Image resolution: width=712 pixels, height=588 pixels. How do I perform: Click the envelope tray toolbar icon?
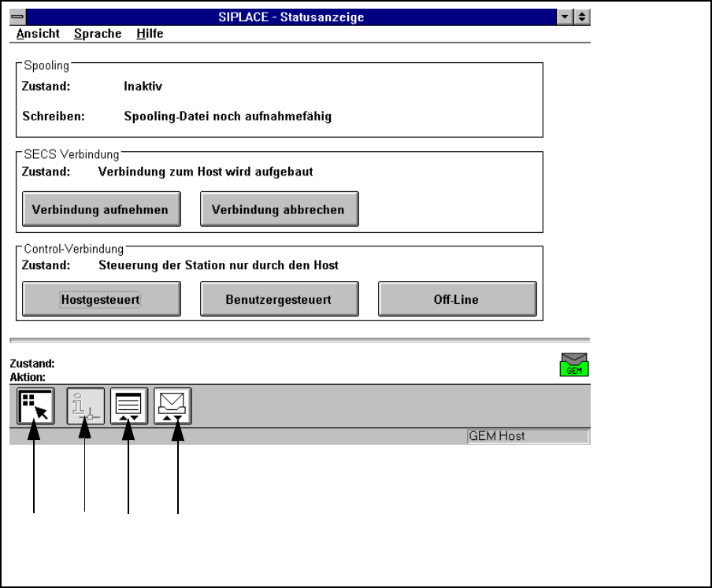(x=172, y=406)
